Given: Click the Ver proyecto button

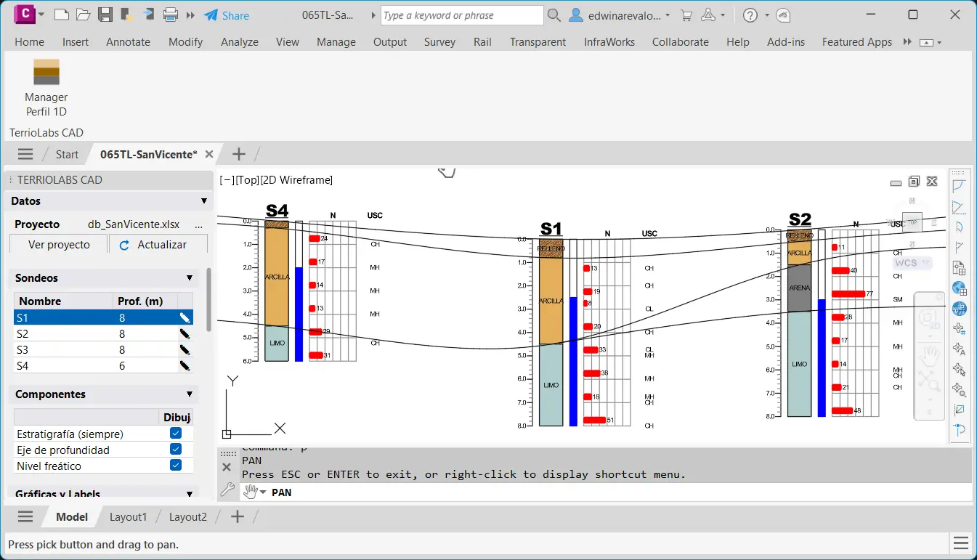Looking at the screenshot, I should (59, 245).
